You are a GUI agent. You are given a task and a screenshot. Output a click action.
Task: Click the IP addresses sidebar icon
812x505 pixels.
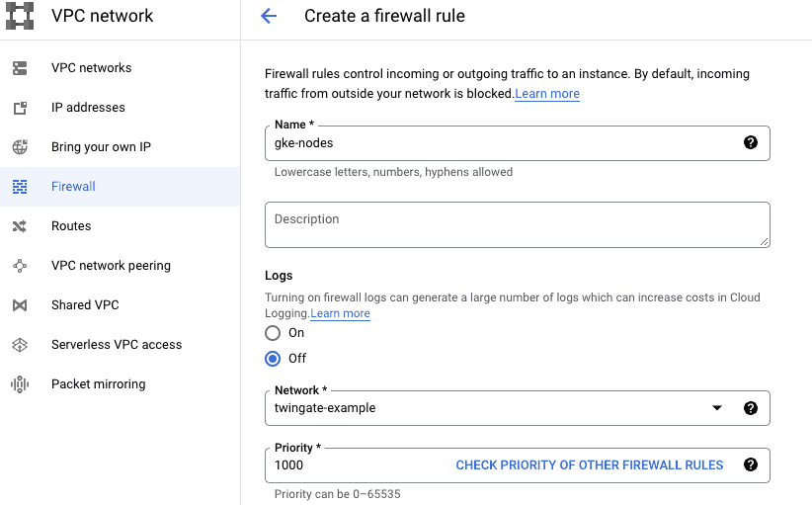(20, 108)
